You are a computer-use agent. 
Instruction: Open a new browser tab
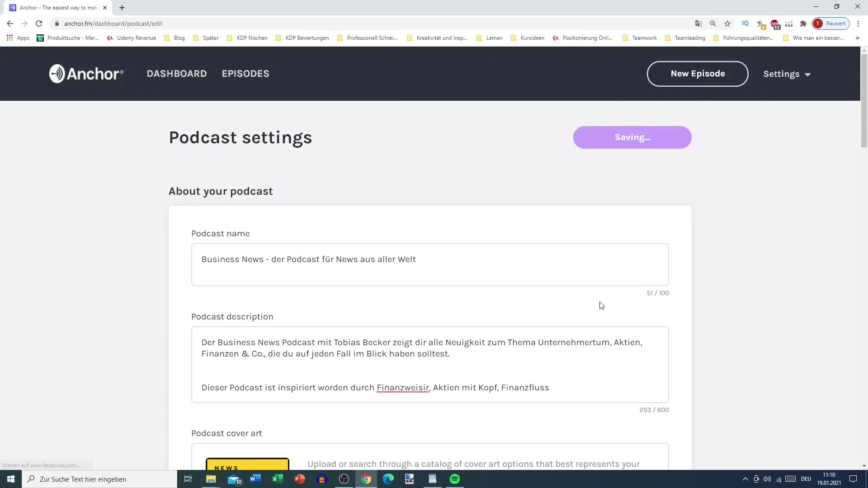tap(122, 8)
